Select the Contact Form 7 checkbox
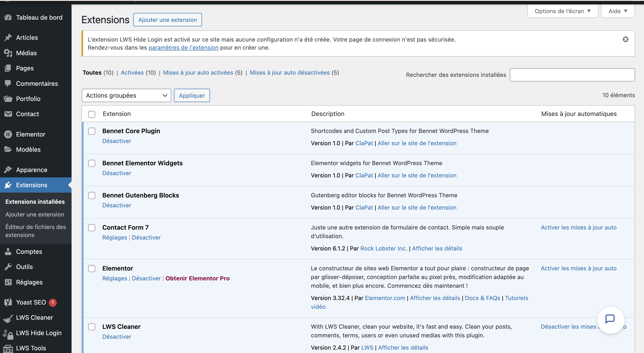This screenshot has height=353, width=644. click(x=92, y=228)
